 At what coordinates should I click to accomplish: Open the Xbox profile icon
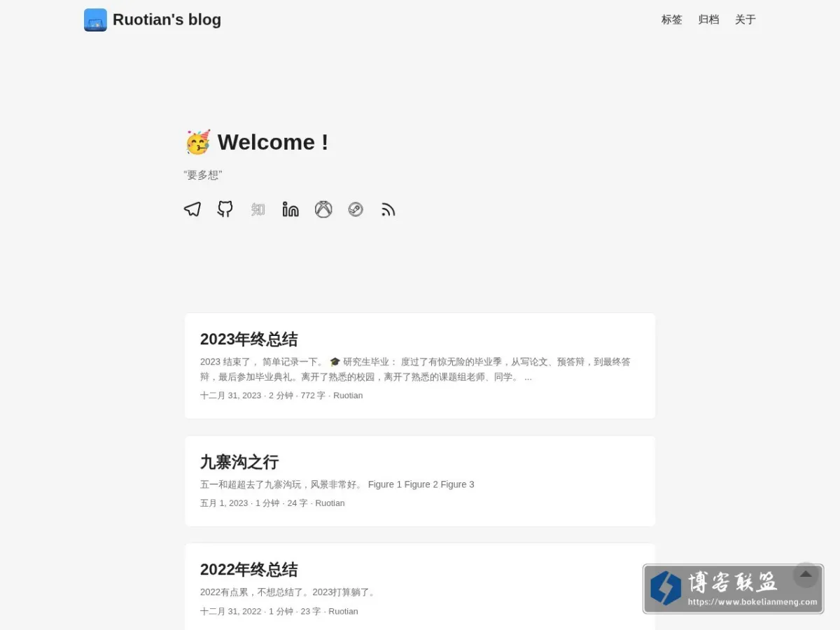(x=323, y=209)
